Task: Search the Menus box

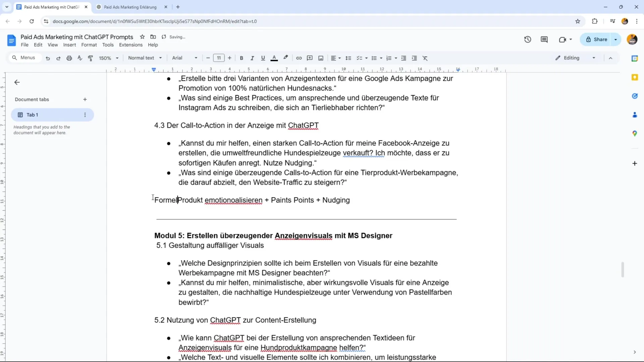Action: 24,58
